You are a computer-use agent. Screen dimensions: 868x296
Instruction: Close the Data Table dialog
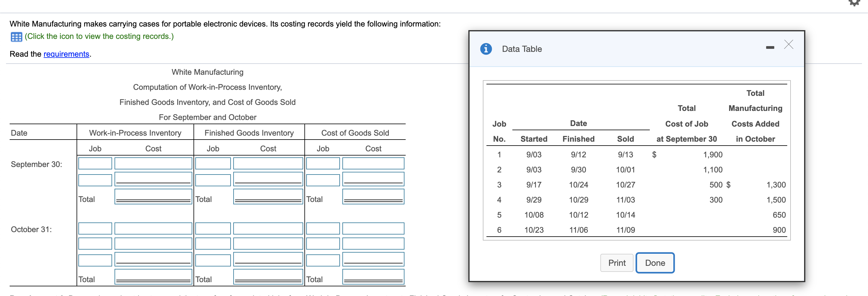point(788,45)
